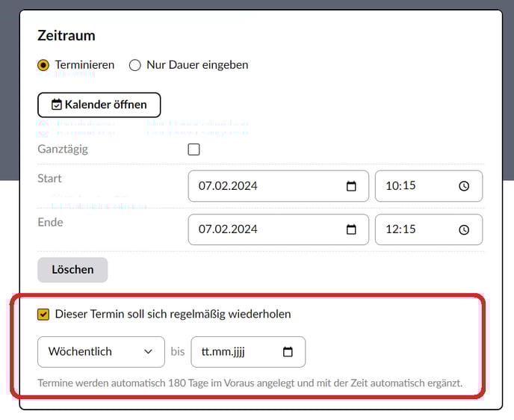Click the Kalender öffnen button

pos(99,105)
